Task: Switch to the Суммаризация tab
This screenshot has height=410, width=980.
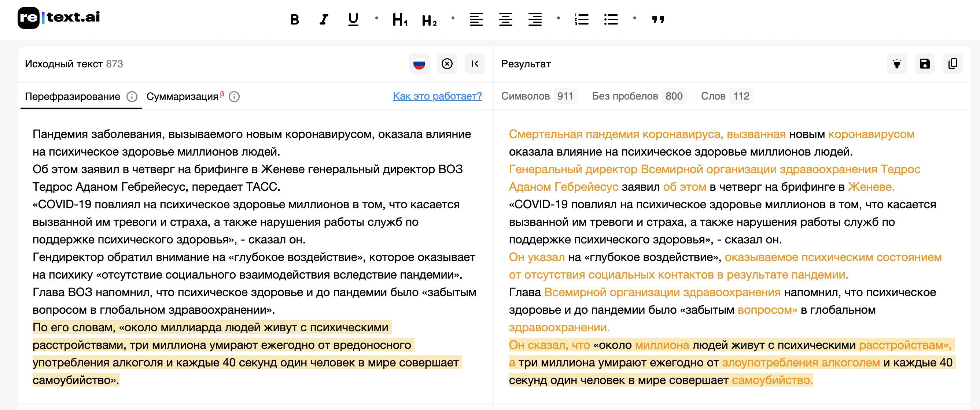Action: tap(183, 97)
